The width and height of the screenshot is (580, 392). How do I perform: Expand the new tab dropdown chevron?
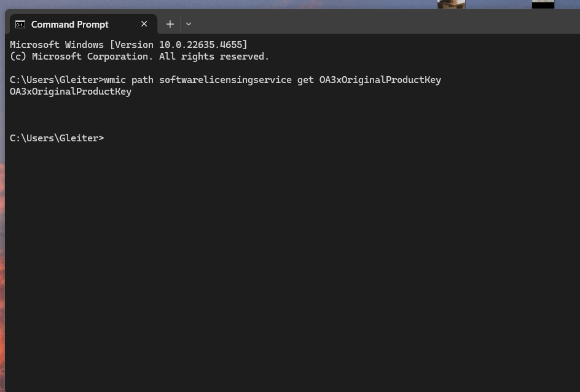click(189, 24)
